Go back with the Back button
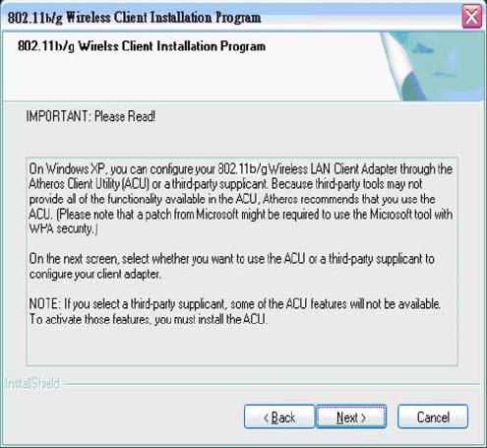The image size is (487, 448). click(x=279, y=416)
